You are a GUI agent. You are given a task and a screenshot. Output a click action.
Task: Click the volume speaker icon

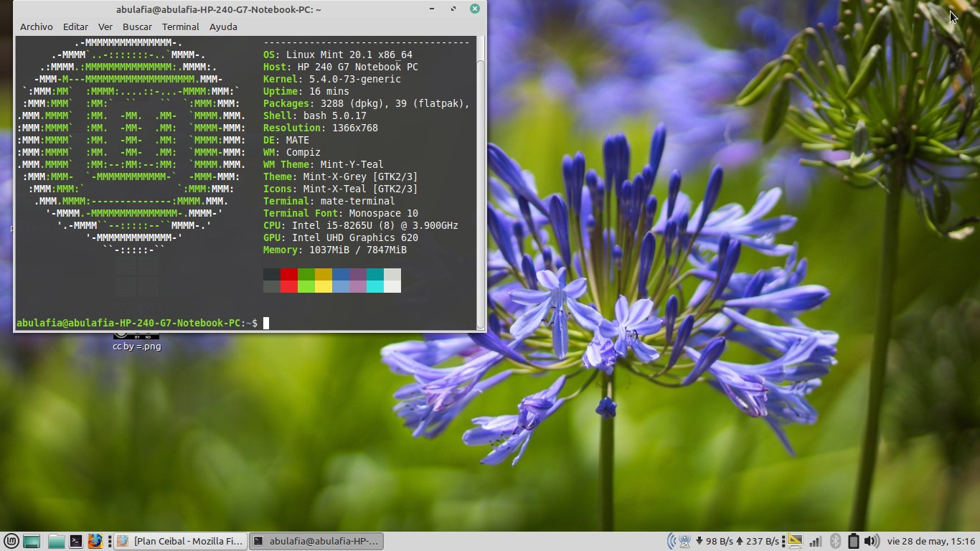coord(871,542)
